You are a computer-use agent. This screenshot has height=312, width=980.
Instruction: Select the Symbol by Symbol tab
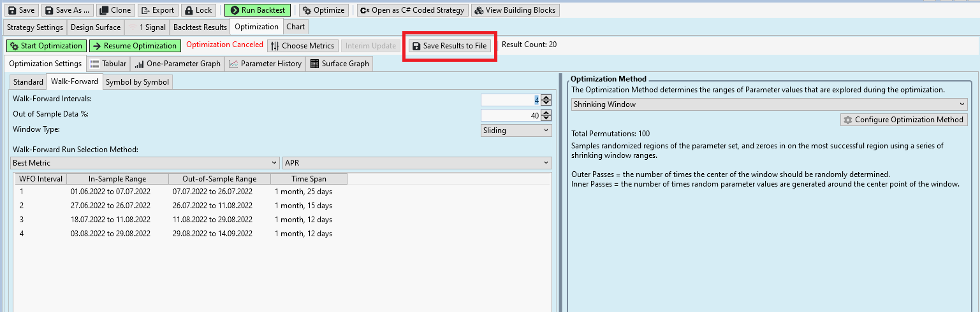137,82
